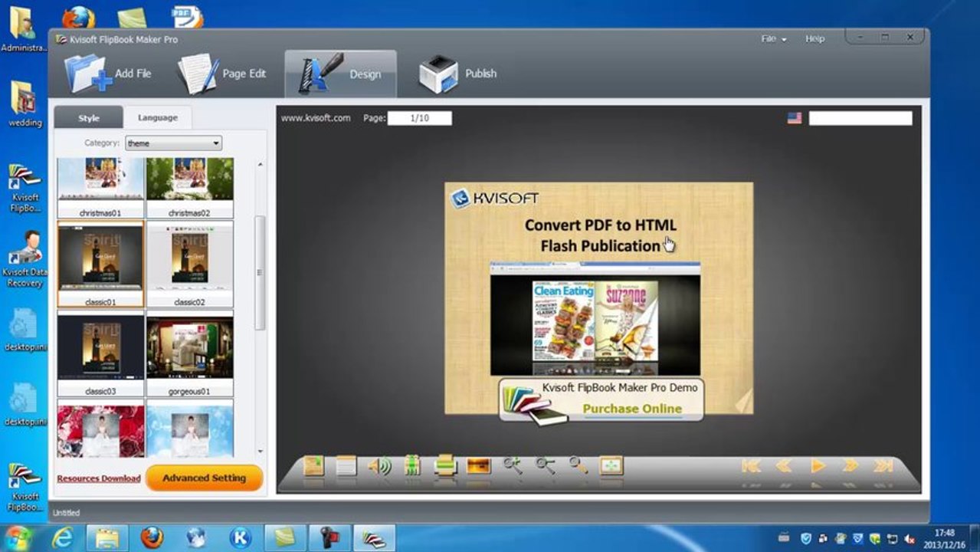Open Firefox from the taskbar
This screenshot has height=552, width=980.
[x=152, y=538]
